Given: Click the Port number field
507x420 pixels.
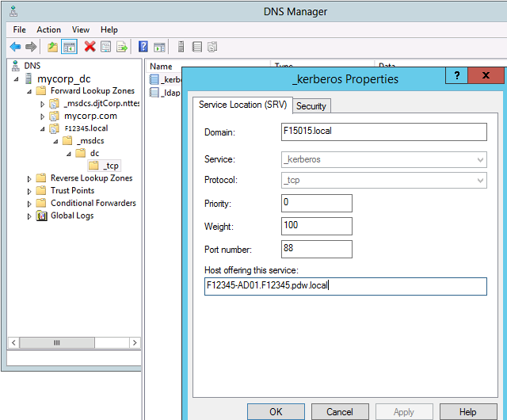Looking at the screenshot, I should click(x=317, y=249).
